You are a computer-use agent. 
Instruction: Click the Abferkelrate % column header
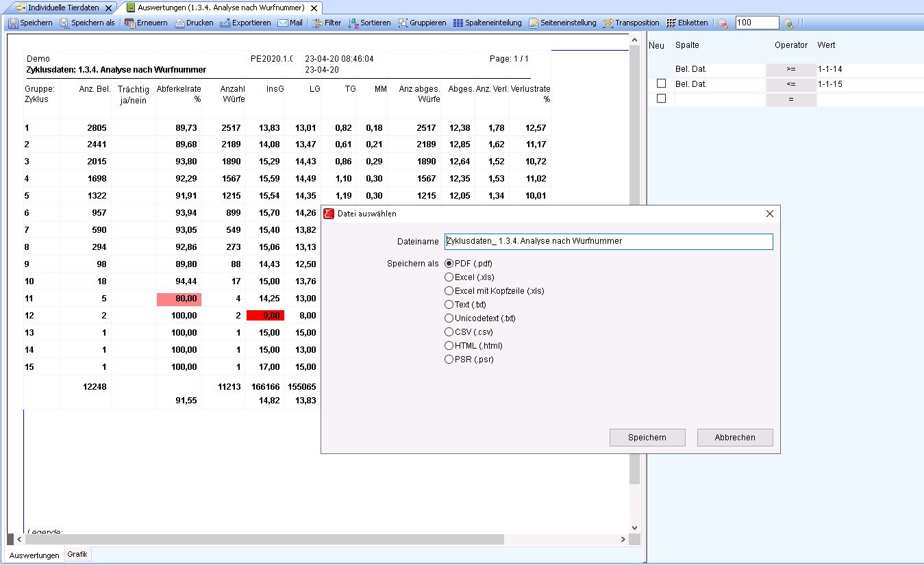179,94
